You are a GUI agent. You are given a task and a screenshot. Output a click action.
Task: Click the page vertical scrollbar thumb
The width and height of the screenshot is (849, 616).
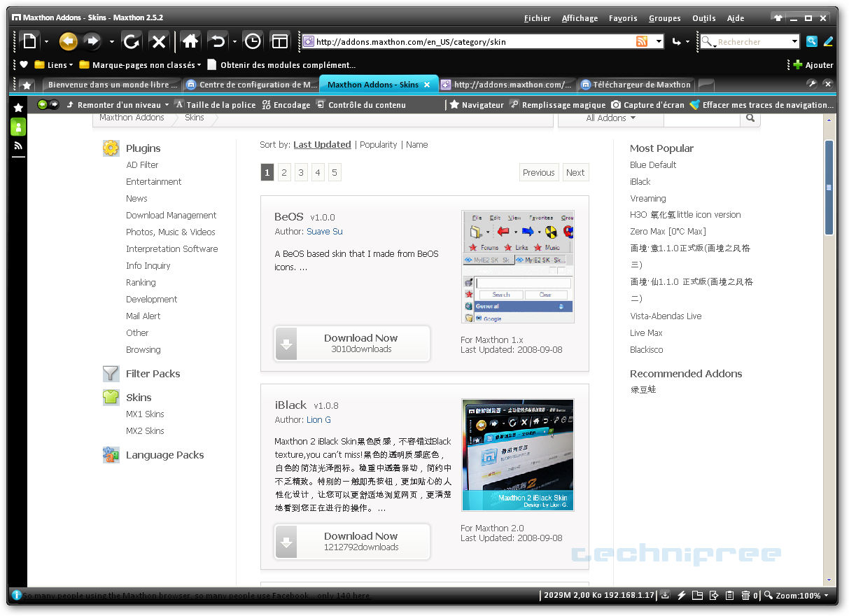(x=829, y=187)
